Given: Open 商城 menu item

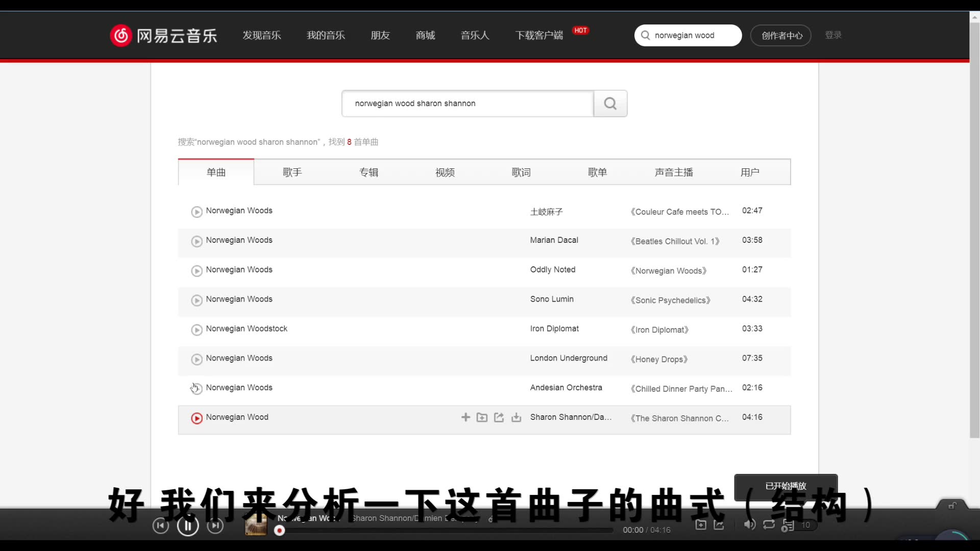Looking at the screenshot, I should (425, 35).
